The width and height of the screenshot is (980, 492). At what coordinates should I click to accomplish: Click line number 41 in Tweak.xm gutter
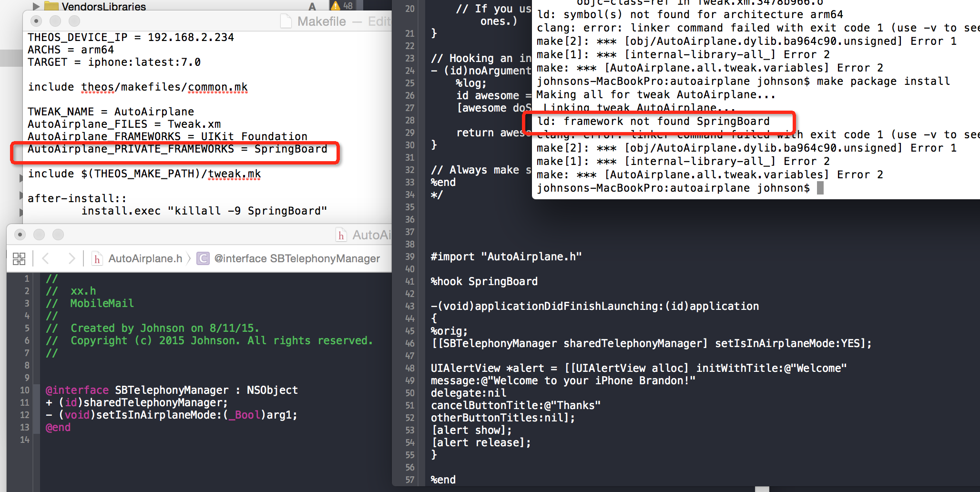click(410, 281)
